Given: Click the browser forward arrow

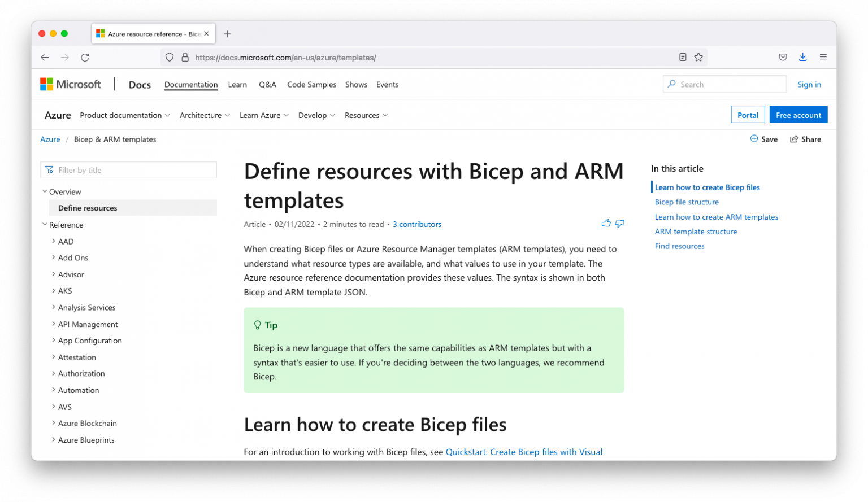Looking at the screenshot, I should pyautogui.click(x=65, y=58).
